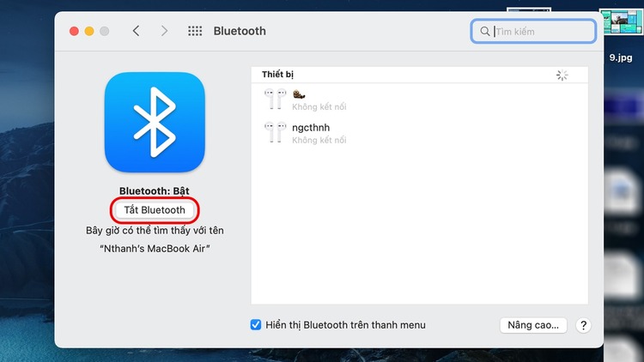This screenshot has height=362, width=644.
Task: Close the Bluetooth window with red button
Action: (x=74, y=31)
